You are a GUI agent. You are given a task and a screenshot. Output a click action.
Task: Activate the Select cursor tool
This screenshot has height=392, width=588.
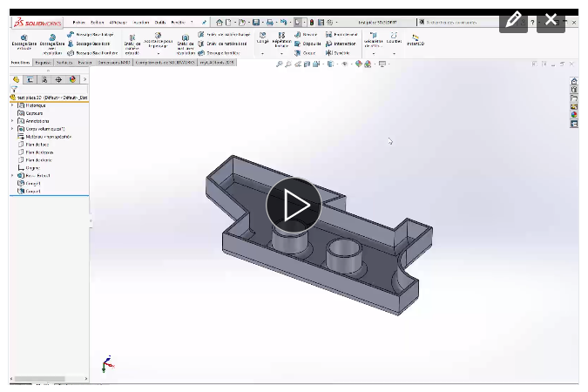click(298, 23)
